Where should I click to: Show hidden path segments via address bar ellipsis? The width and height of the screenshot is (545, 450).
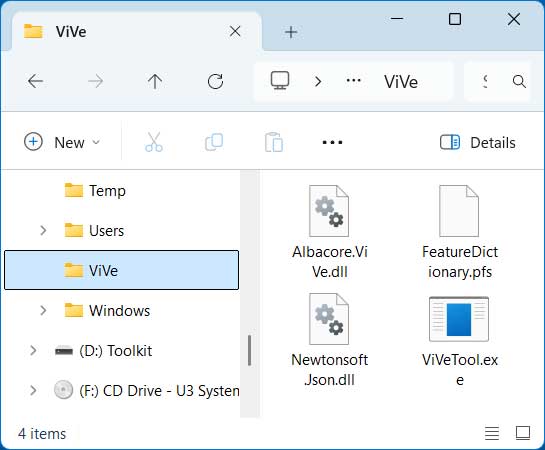[x=353, y=81]
